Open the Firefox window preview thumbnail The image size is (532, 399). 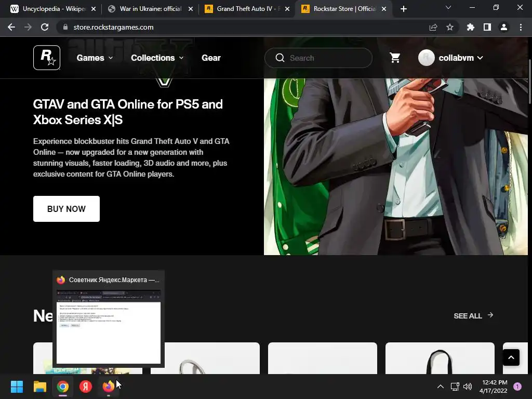pyautogui.click(x=109, y=327)
